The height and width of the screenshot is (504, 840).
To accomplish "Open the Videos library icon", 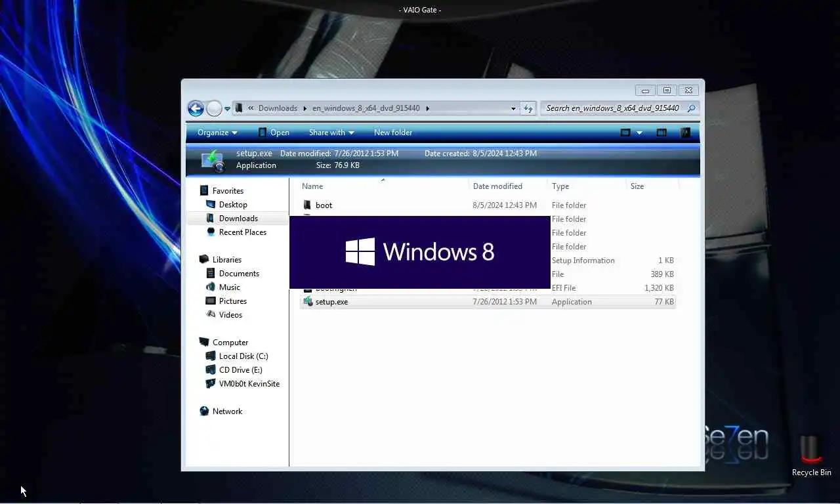I will 211,314.
